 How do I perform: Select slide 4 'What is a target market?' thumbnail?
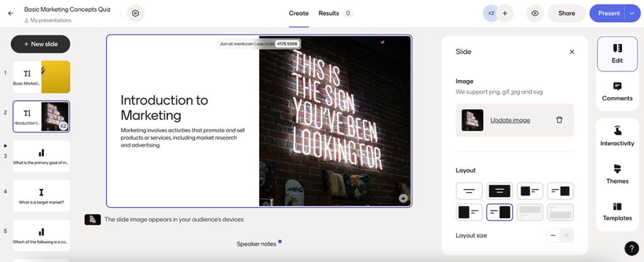41,195
